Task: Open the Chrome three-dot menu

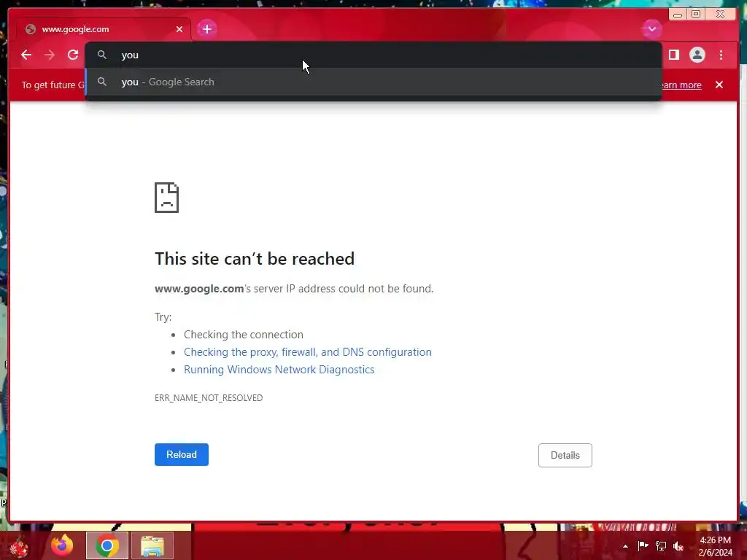Action: pyautogui.click(x=721, y=55)
